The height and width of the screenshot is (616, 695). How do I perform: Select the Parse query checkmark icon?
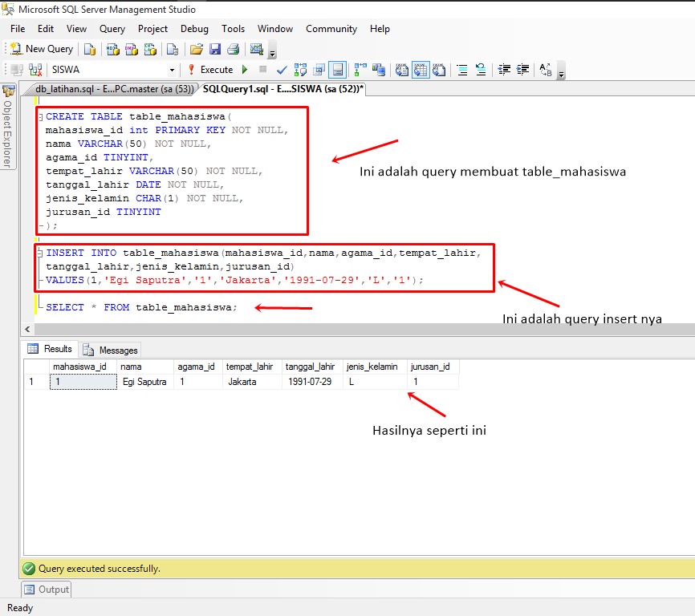tap(281, 70)
